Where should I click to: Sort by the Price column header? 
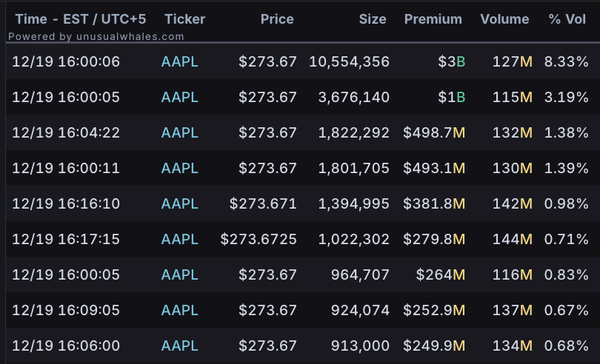[277, 19]
